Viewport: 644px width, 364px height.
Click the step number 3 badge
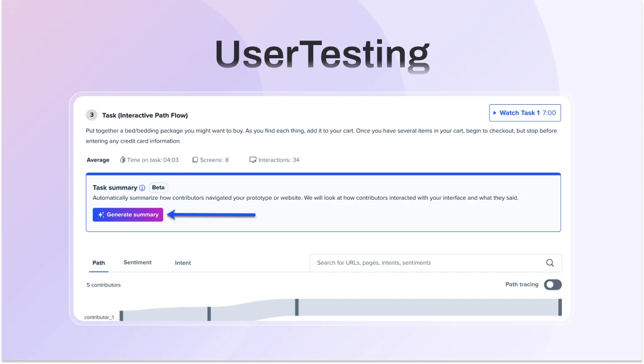[92, 115]
